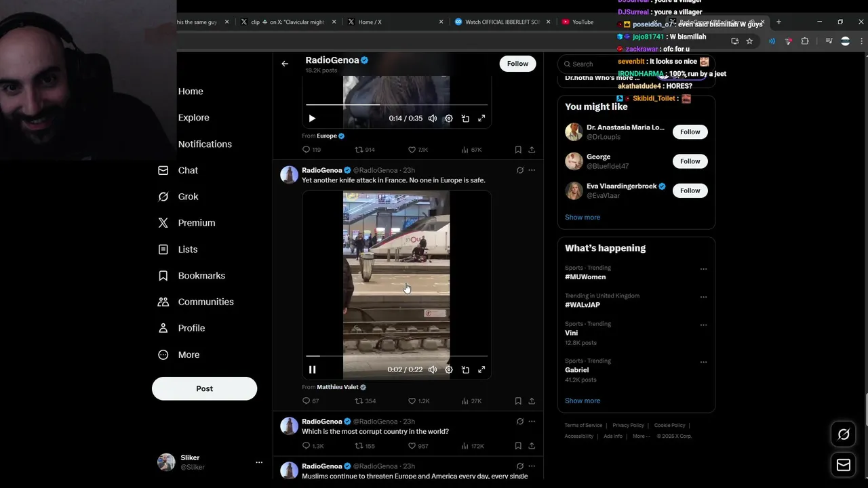868x488 pixels.
Task: Open the #MUWomen trending topic
Action: [585, 277]
